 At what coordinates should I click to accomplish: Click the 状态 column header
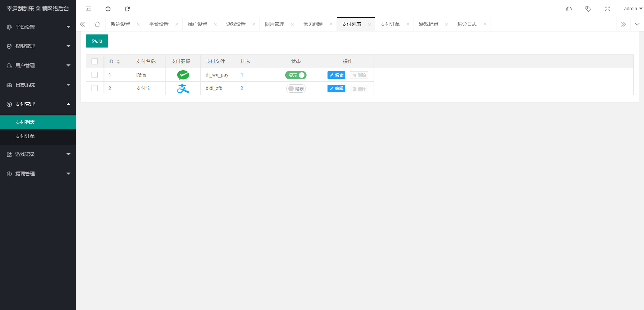pos(296,61)
